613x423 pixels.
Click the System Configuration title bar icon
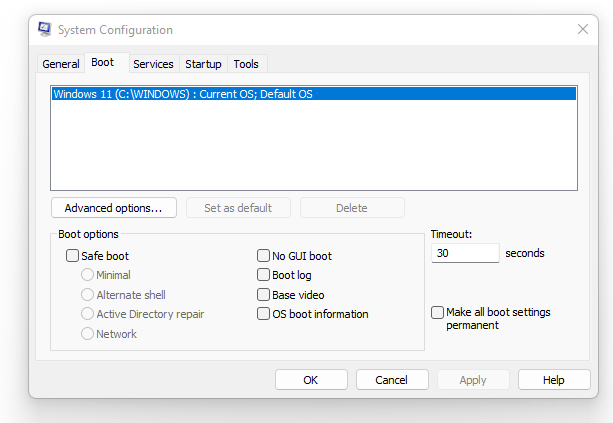(45, 29)
